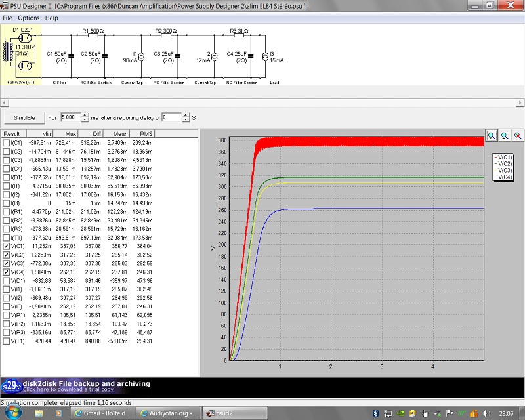Click the Max column header
This screenshot has height=420, width=525.
[66, 134]
